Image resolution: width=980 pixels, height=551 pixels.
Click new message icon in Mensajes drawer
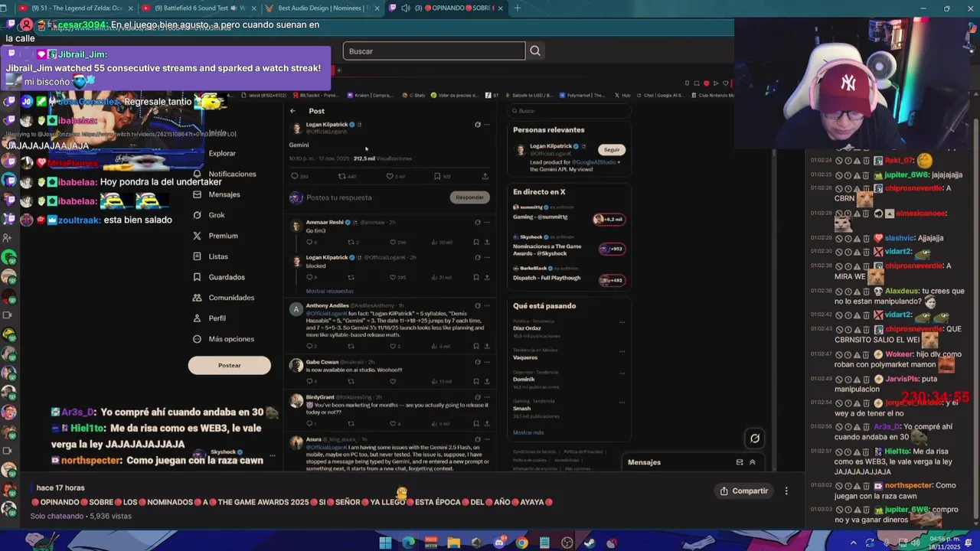point(740,462)
